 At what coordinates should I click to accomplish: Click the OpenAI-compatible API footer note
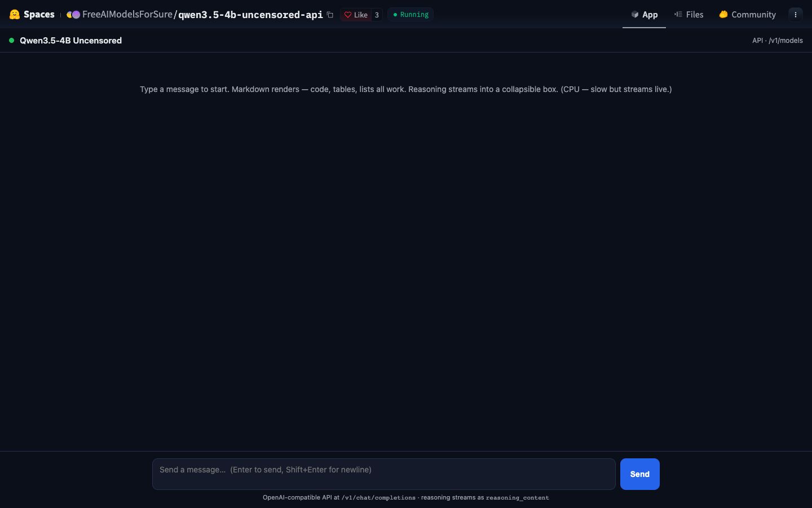[406, 498]
